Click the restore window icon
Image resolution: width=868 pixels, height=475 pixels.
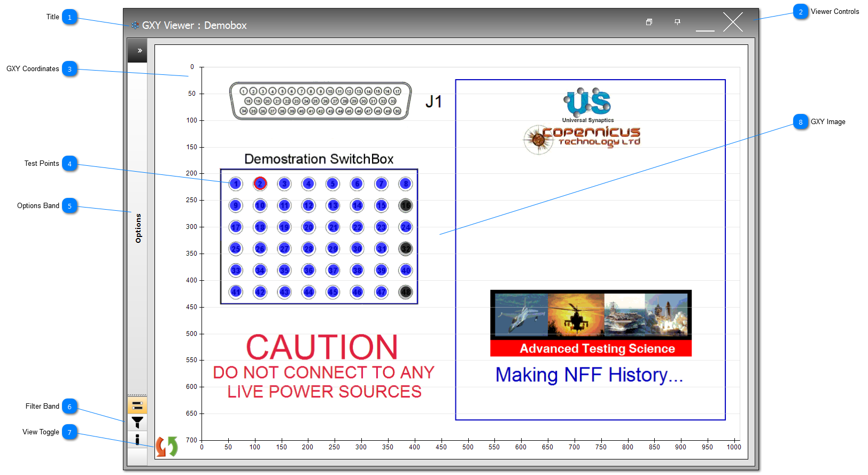click(x=649, y=22)
